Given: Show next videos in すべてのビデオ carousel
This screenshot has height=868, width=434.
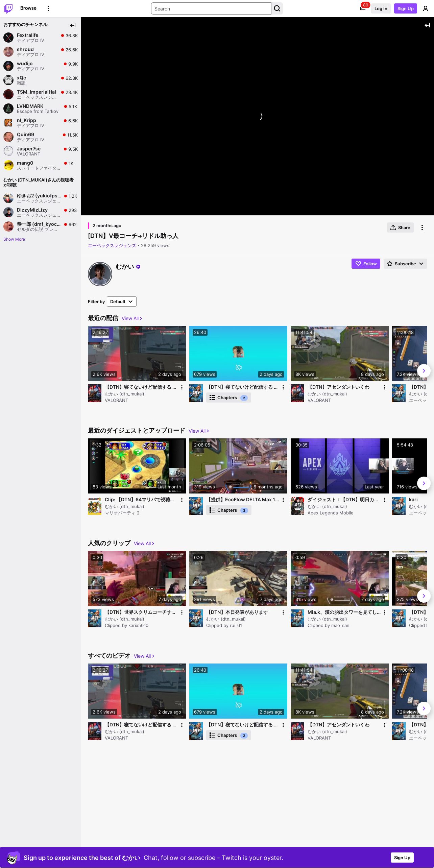Looking at the screenshot, I should (x=424, y=708).
